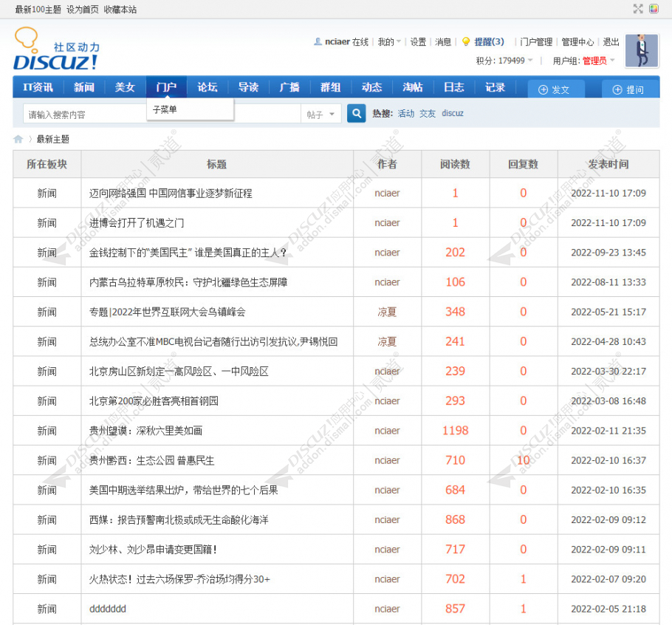672x625 pixels.
Task: Click author 凉夏 in 乌镇峰会 row
Action: coord(387,312)
